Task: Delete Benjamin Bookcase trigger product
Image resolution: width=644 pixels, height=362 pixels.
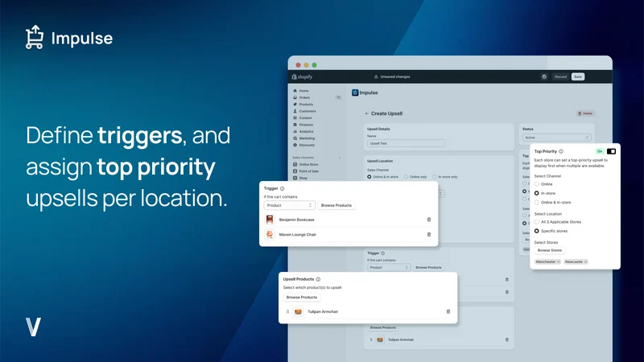Action: click(x=429, y=220)
